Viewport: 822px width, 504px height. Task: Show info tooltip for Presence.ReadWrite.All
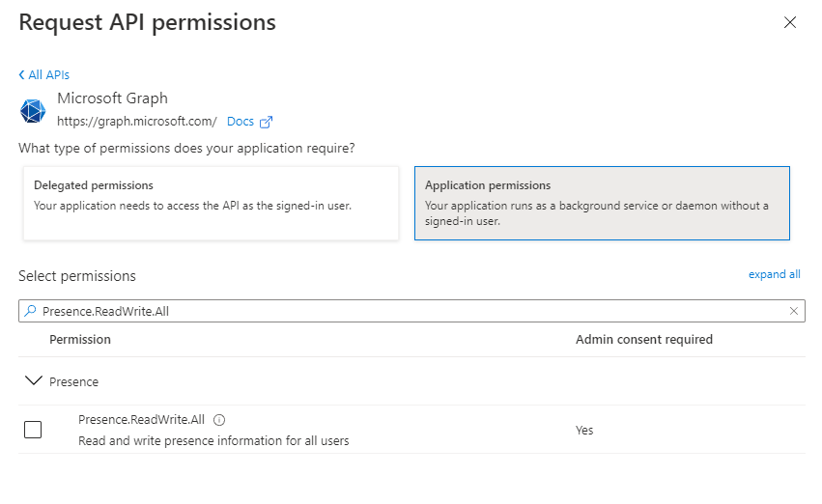tap(219, 420)
